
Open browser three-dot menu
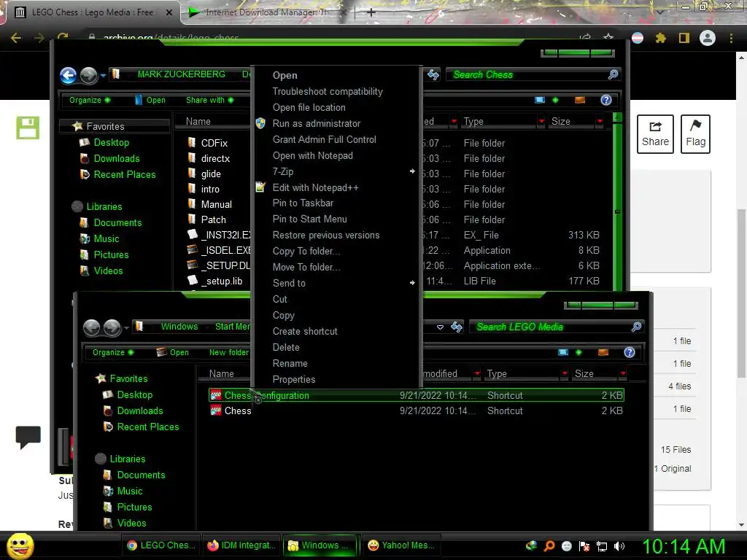(731, 38)
